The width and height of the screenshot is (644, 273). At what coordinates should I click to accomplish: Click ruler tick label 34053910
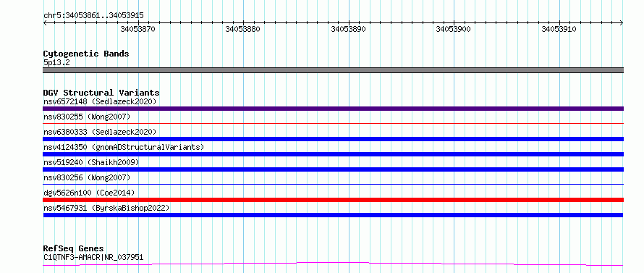click(x=559, y=29)
